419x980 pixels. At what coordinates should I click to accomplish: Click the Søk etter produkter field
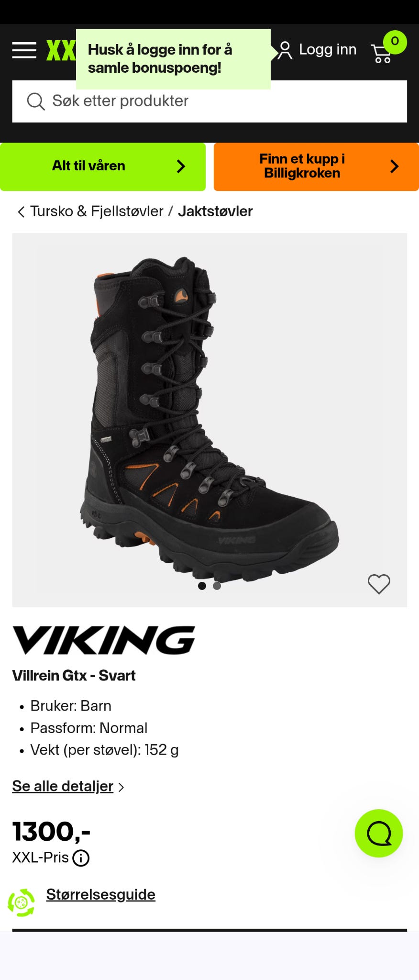(x=209, y=101)
